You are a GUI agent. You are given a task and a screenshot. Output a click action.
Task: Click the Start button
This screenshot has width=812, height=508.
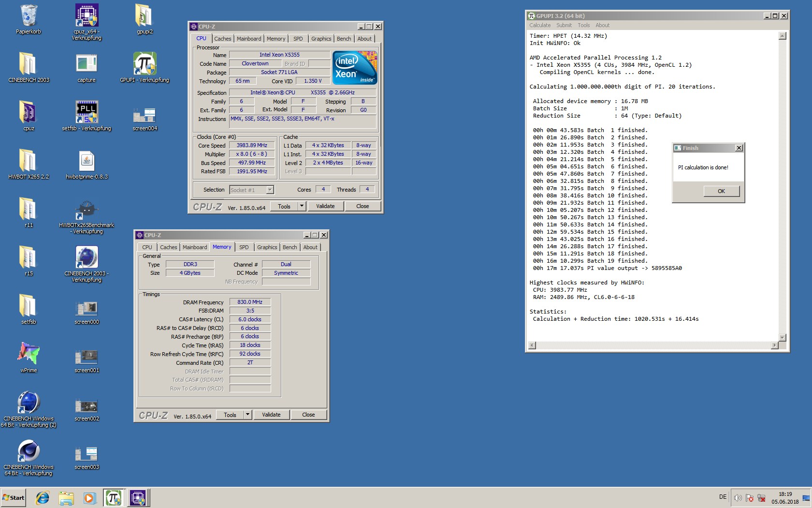[x=14, y=497]
